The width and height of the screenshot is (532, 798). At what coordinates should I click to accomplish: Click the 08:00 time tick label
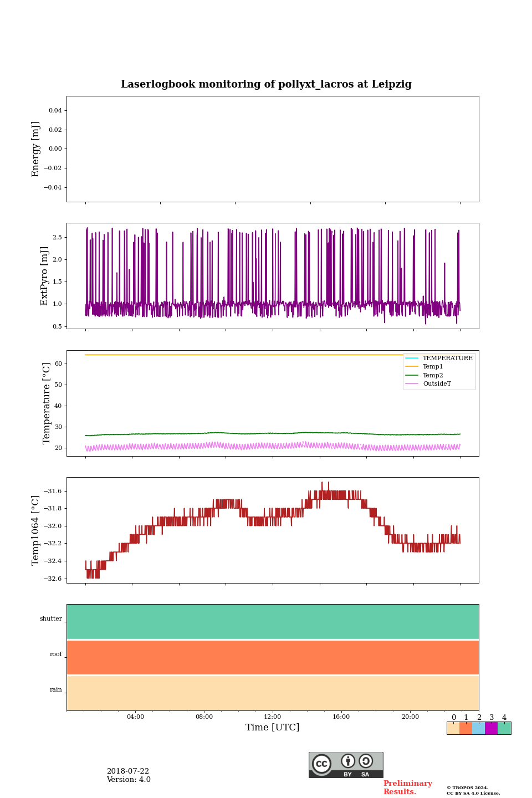(x=204, y=717)
